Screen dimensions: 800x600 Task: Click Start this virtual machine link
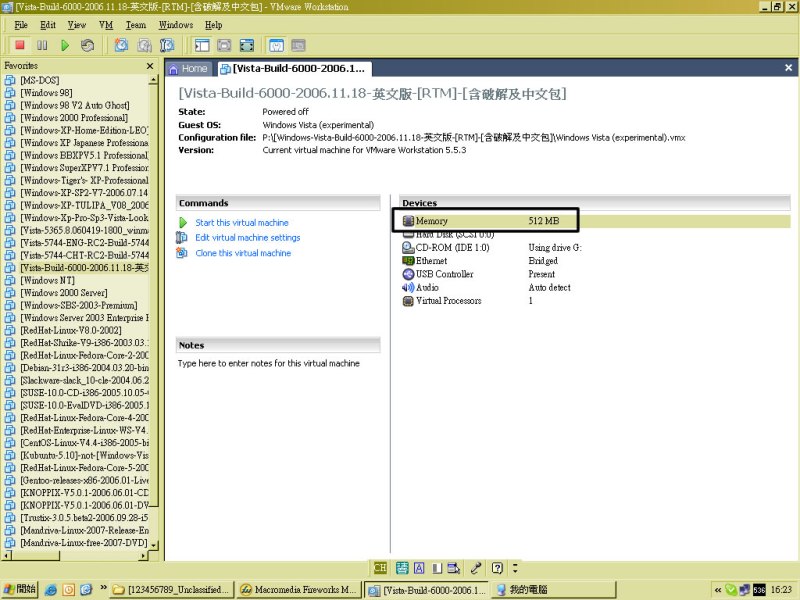pyautogui.click(x=242, y=222)
